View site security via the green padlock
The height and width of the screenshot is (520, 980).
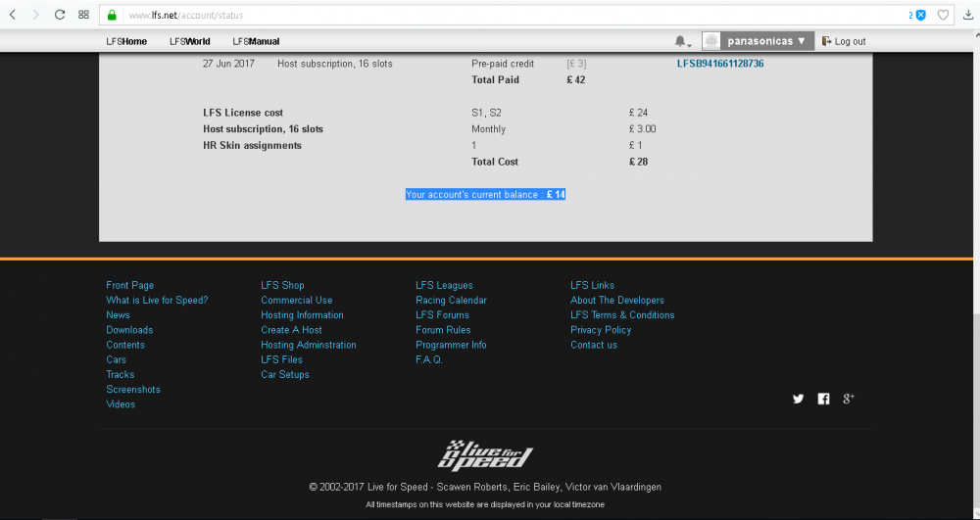point(112,15)
